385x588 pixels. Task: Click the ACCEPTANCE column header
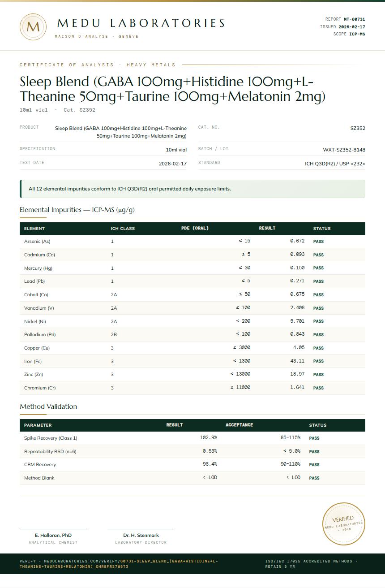[x=239, y=425]
